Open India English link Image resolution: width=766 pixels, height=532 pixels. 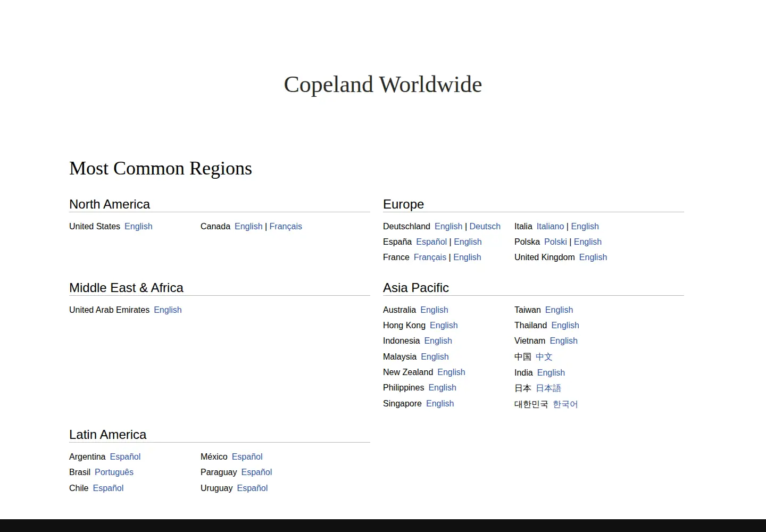pos(551,372)
